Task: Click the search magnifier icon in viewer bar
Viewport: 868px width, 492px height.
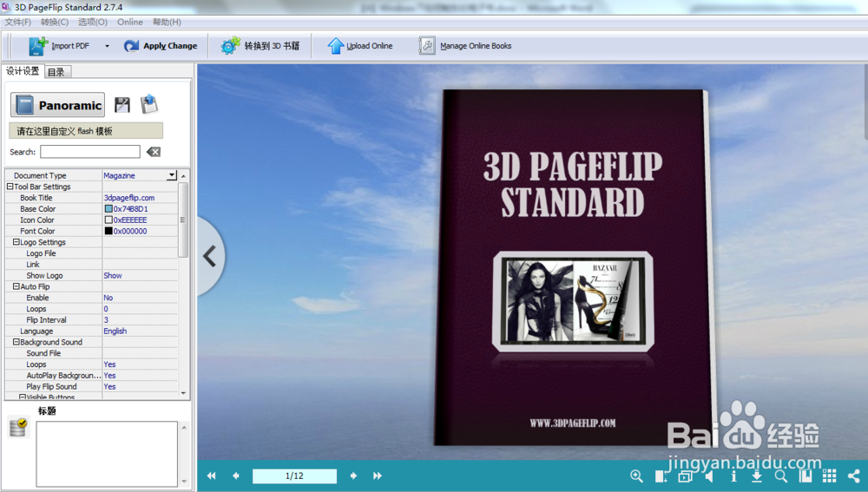Action: pos(781,476)
